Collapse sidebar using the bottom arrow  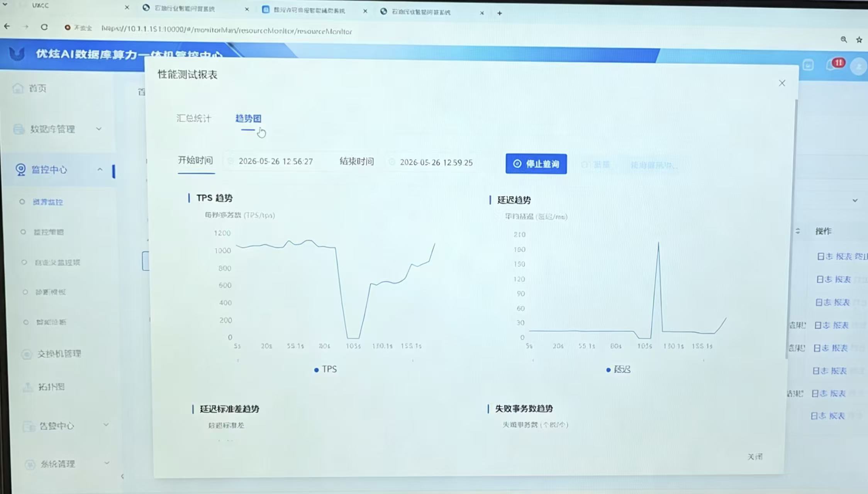coord(122,477)
